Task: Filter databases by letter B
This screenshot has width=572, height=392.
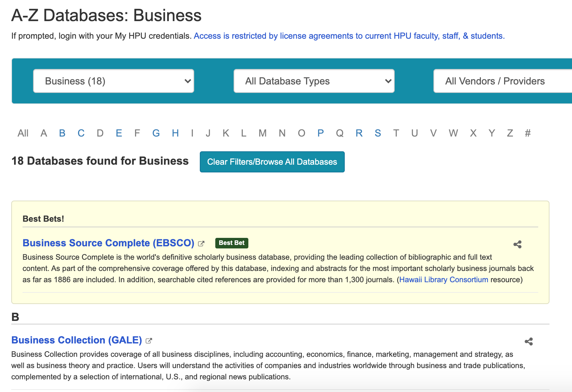Action: pos(62,133)
